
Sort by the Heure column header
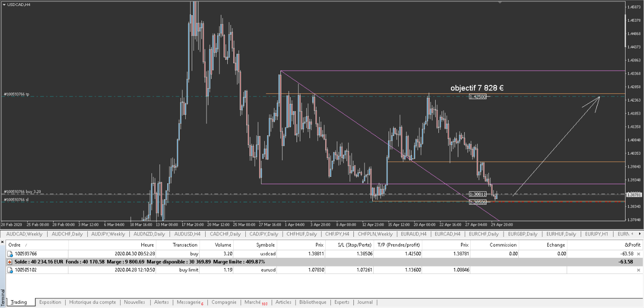pos(112,245)
